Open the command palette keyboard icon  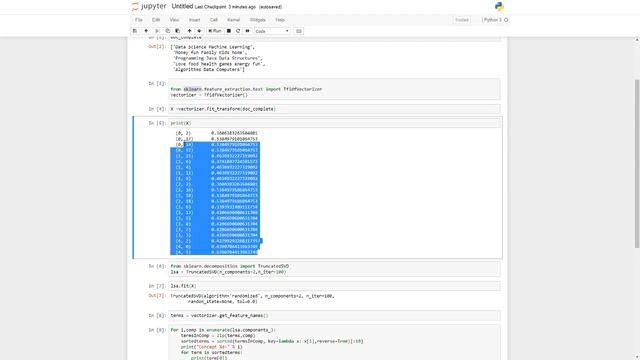pyautogui.click(x=299, y=31)
